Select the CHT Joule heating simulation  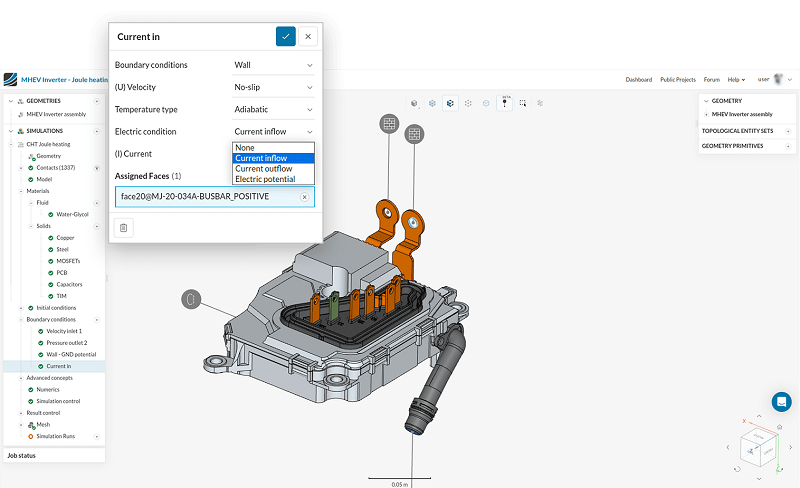(48, 144)
